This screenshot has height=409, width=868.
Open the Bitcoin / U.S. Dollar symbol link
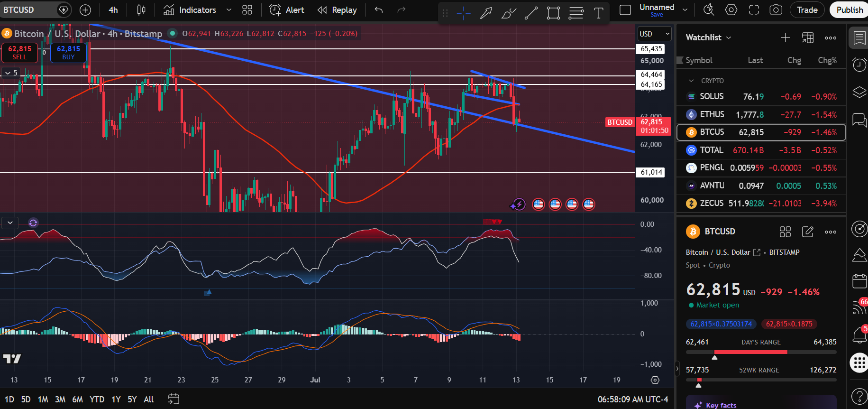[x=723, y=252]
